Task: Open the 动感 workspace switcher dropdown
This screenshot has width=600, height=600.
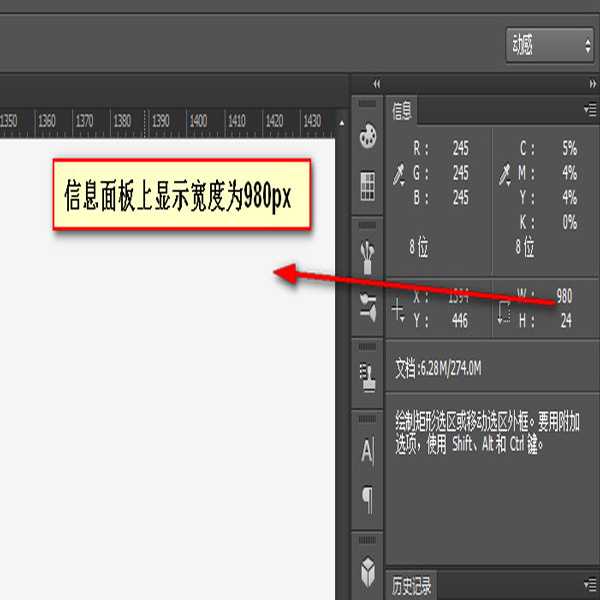Action: [549, 45]
